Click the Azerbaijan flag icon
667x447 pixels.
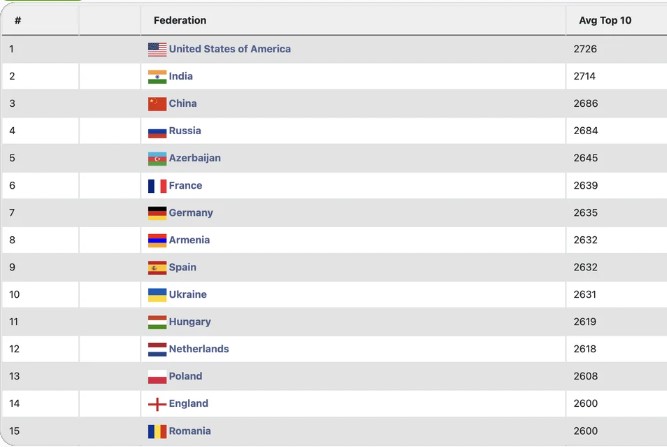pos(157,158)
